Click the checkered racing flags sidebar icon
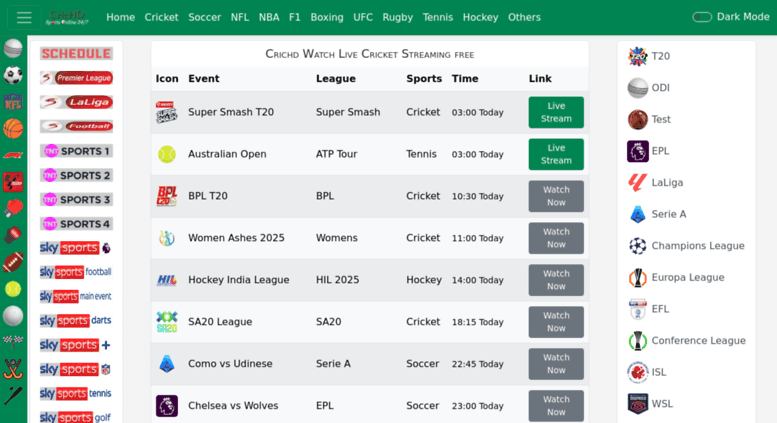Screen dimensions: 777x423 point(13,342)
